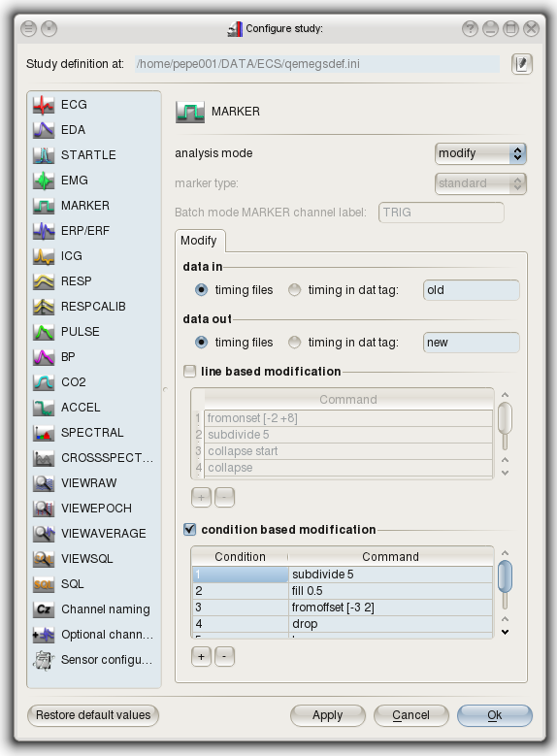Screen dimensions: 557x756
Task: Open the analysis mode dropdown showing modify
Action: 480,153
